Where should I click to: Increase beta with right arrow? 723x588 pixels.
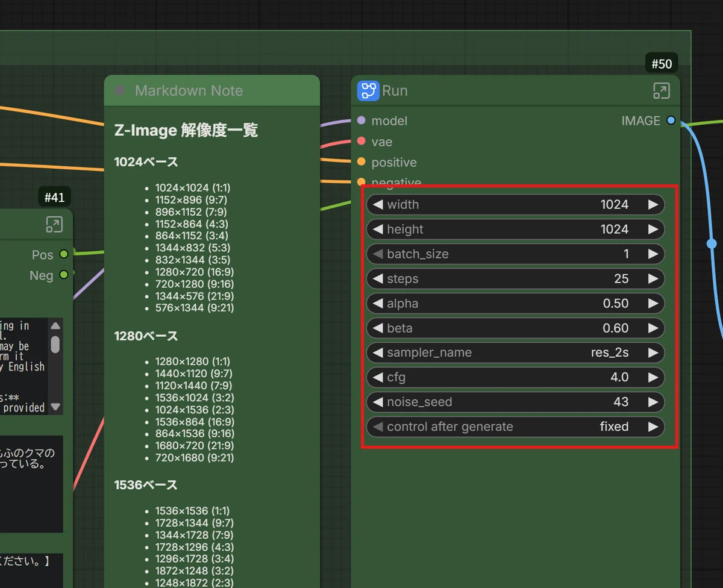click(x=653, y=328)
